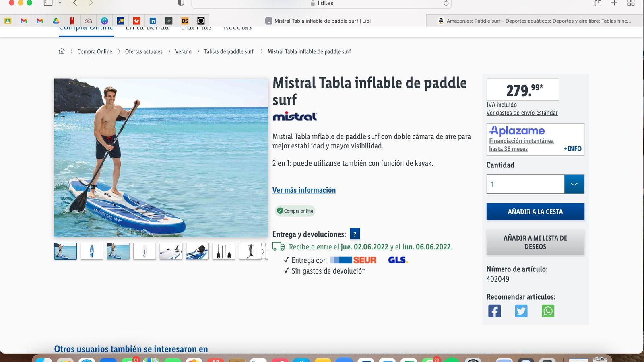The width and height of the screenshot is (644, 362).
Task: Open the Ver más información link
Action: tap(304, 190)
